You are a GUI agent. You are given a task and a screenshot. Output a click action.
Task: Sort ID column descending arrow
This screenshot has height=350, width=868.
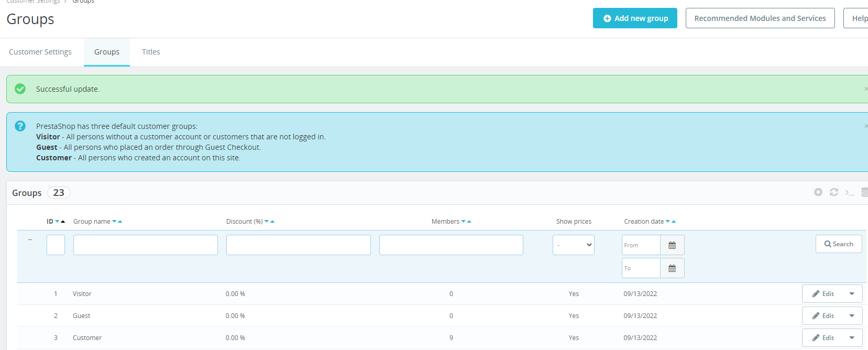57,222
